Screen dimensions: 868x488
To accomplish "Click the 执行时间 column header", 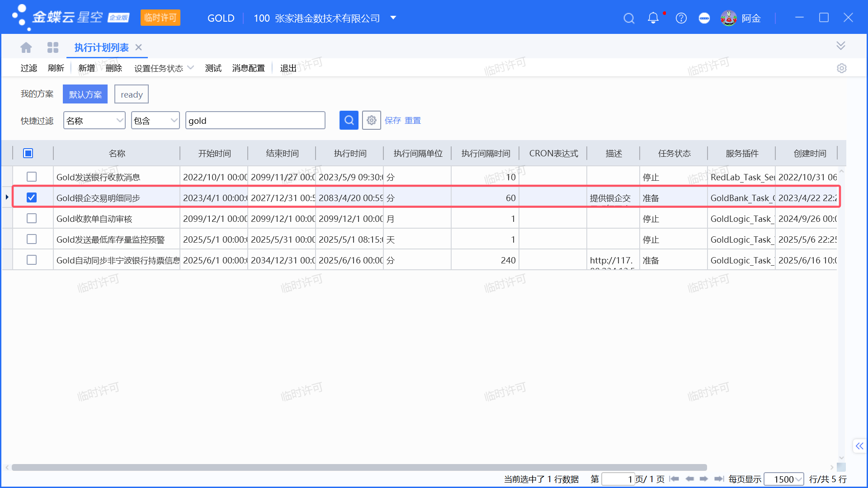I will (x=350, y=153).
